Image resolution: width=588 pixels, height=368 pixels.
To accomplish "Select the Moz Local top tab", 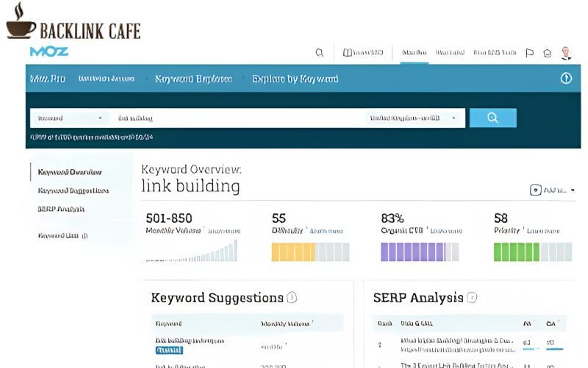I will (450, 52).
